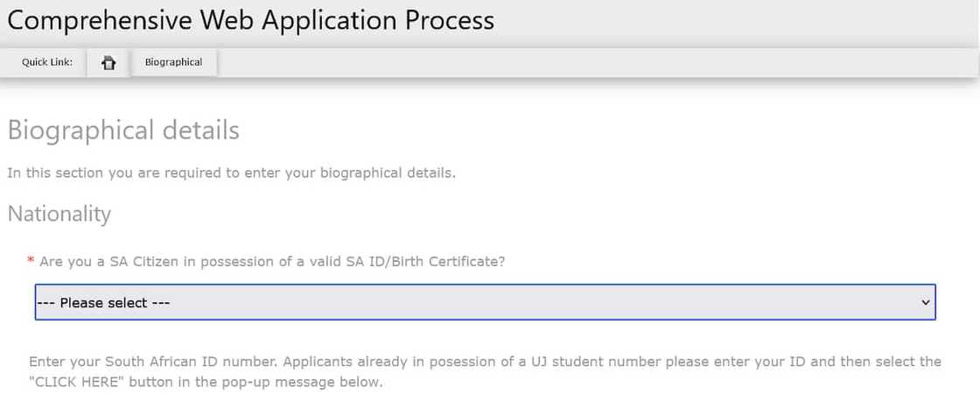Click the "--- Please select ---" placeholder text
Viewport: 980px width, 416px height.
tap(102, 303)
